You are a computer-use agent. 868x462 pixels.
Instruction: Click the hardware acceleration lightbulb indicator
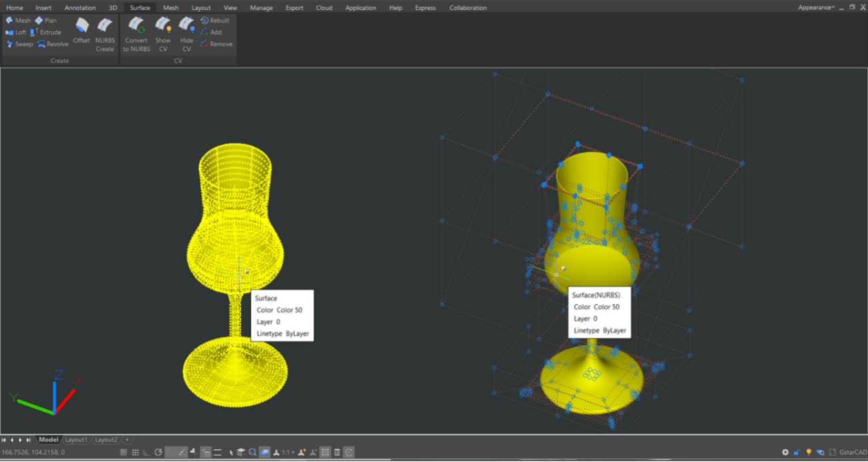pyautogui.click(x=809, y=451)
